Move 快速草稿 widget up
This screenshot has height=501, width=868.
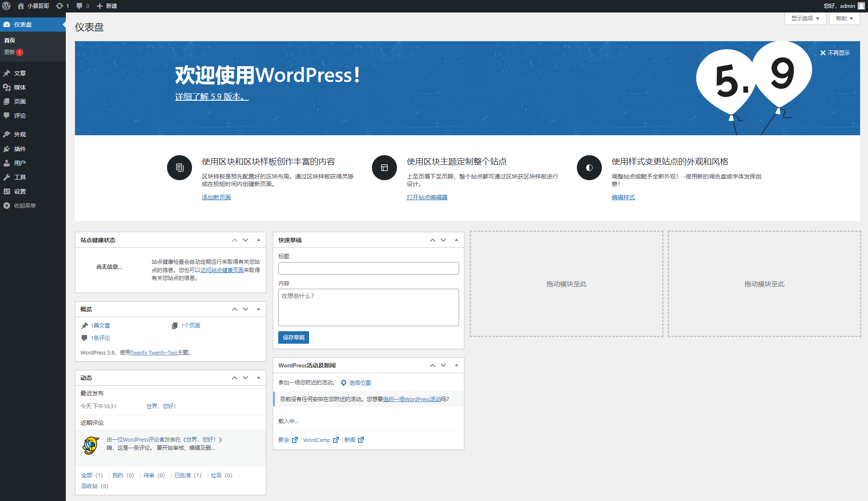click(432, 240)
